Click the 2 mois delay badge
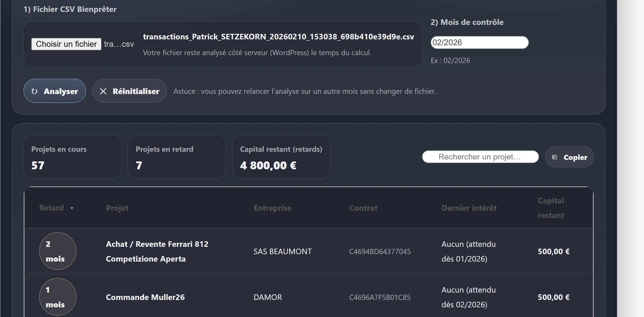 click(58, 251)
